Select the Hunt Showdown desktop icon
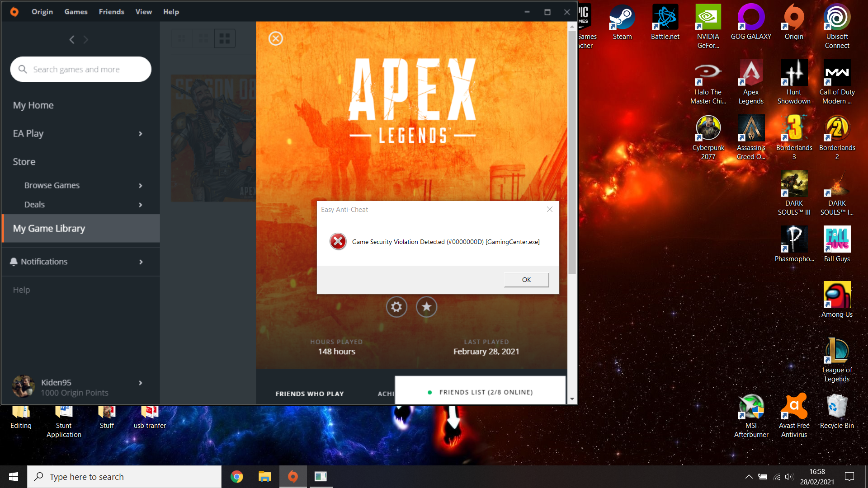Viewport: 868px width, 488px height. pyautogui.click(x=794, y=82)
